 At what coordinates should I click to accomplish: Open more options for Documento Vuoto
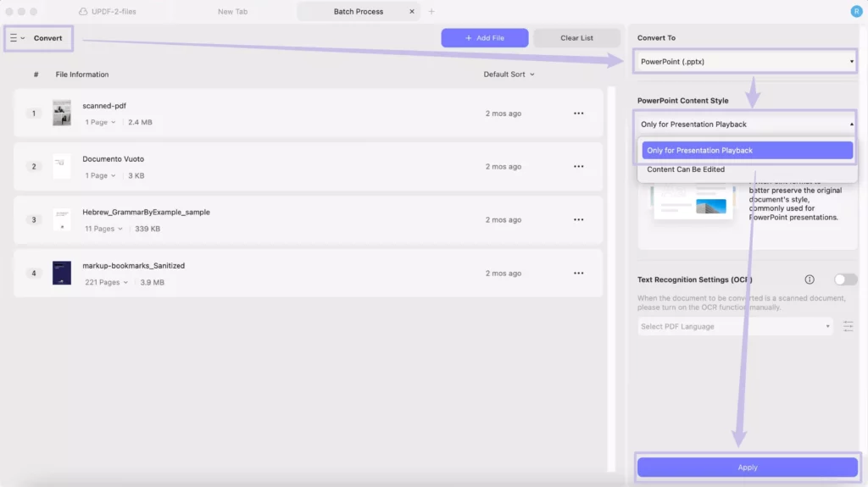tap(578, 167)
